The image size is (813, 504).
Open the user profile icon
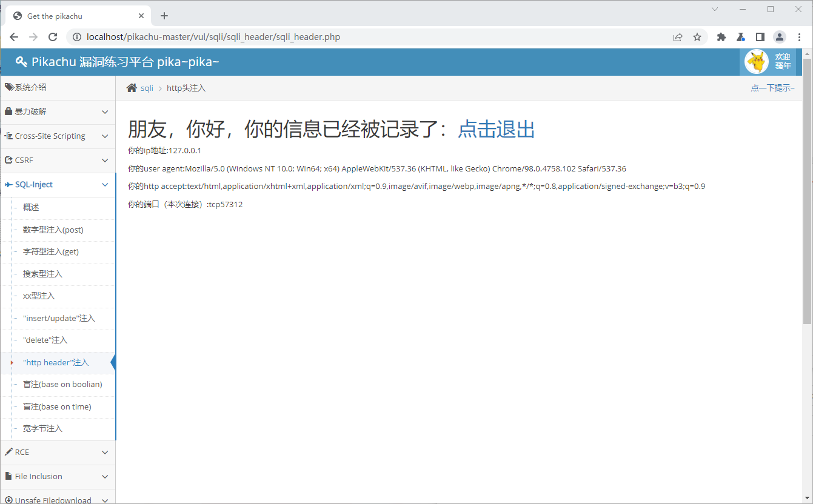[780, 37]
